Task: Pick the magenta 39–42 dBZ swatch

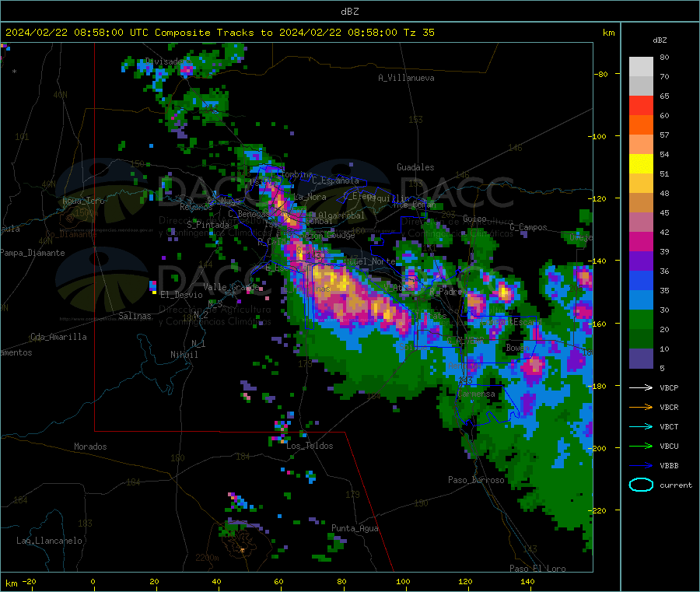Action: click(641, 241)
